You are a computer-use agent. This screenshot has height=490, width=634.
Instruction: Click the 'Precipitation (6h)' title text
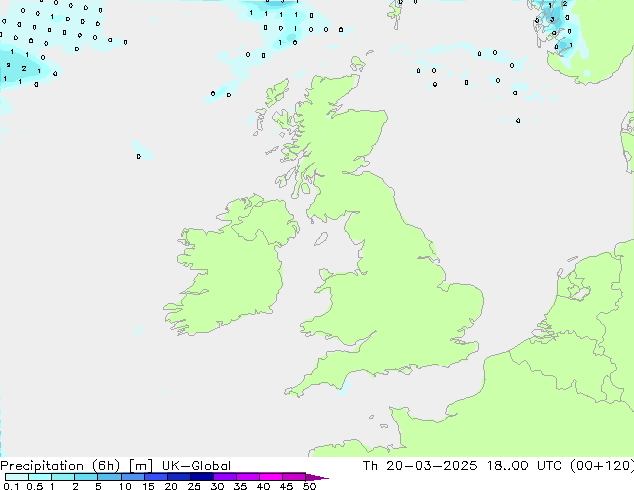[x=60, y=466]
